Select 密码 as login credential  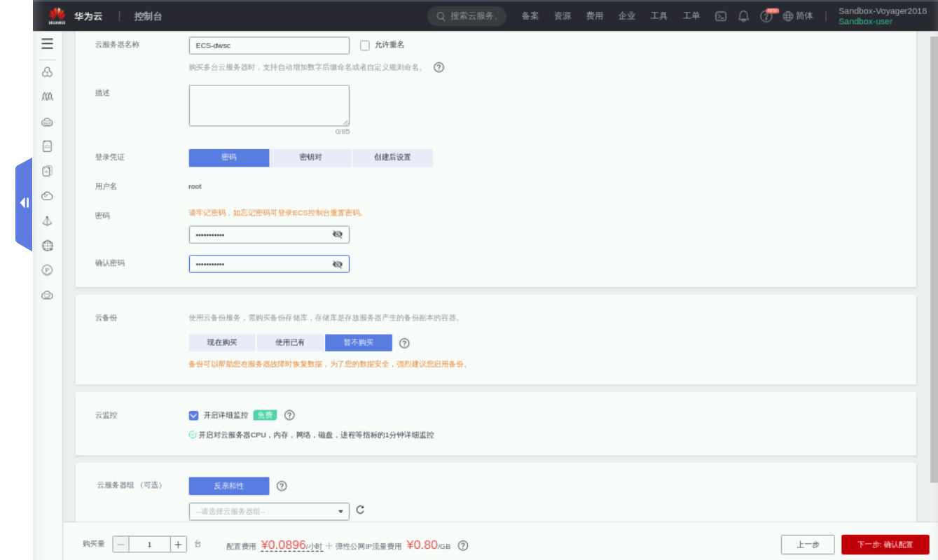click(x=229, y=157)
